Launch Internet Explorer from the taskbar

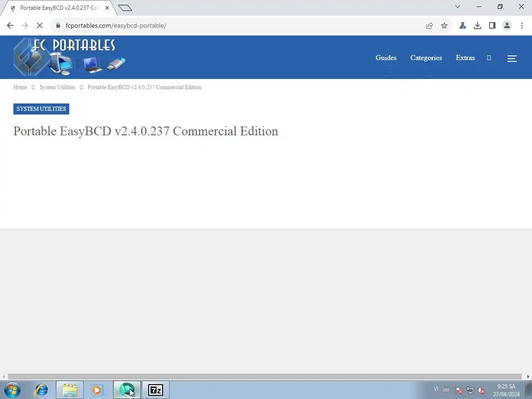[42, 390]
